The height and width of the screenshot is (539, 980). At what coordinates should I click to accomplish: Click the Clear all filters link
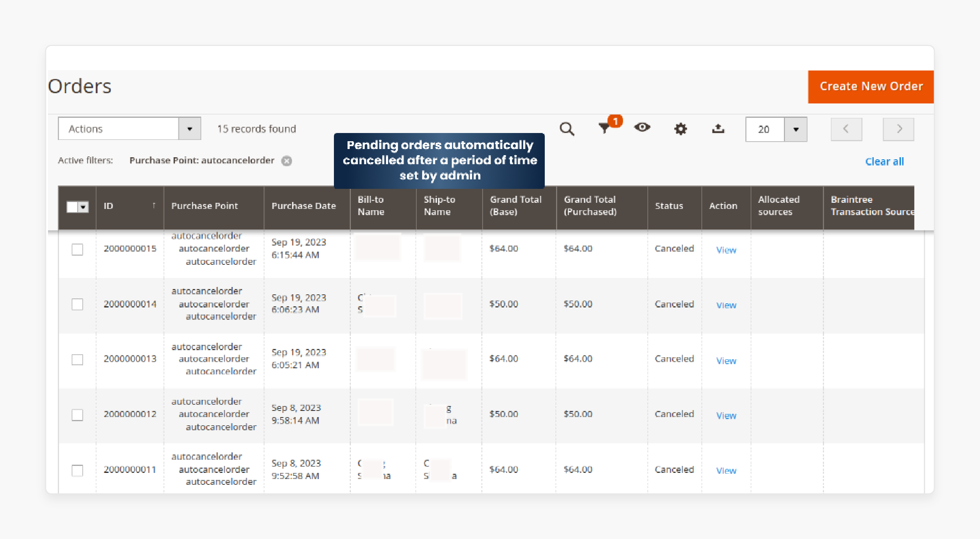point(884,162)
